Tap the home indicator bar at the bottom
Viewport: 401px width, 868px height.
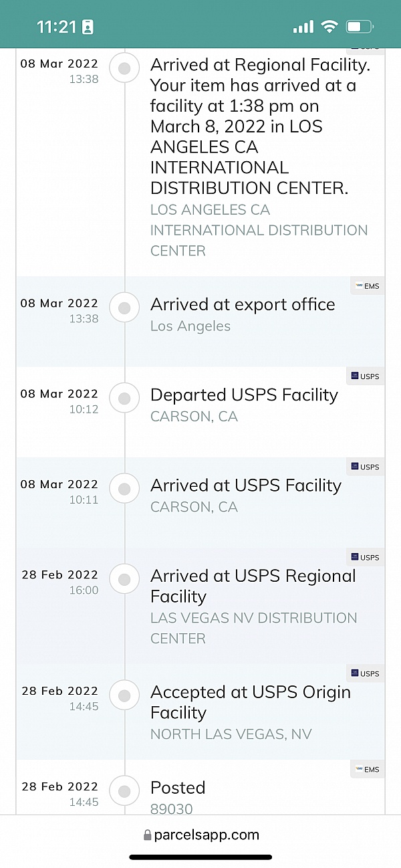click(x=200, y=857)
